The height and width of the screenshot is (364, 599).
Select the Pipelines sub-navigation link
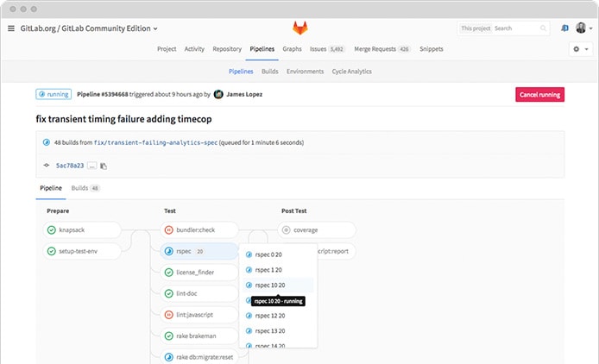tap(241, 72)
